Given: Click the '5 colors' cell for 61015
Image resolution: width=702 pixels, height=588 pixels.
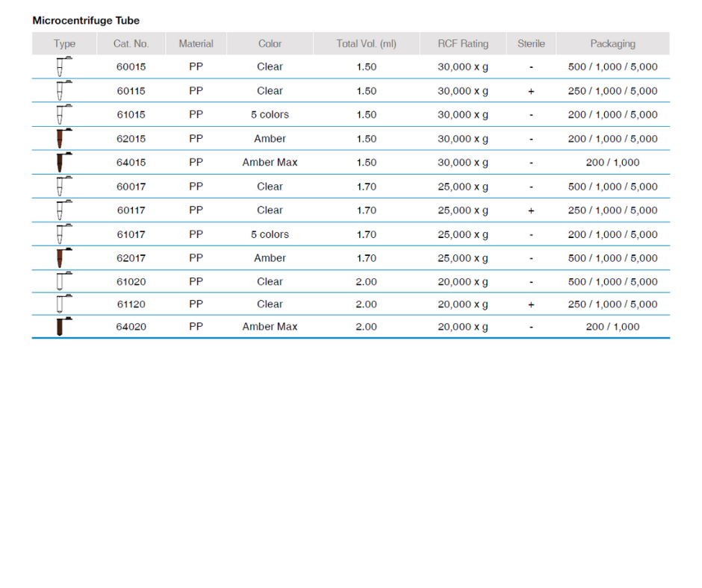Looking at the screenshot, I should click(x=270, y=115).
